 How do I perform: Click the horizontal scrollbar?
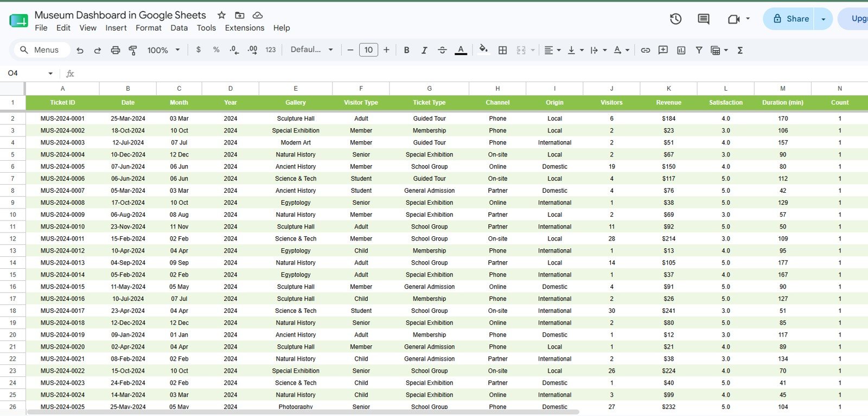pyautogui.click(x=303, y=412)
